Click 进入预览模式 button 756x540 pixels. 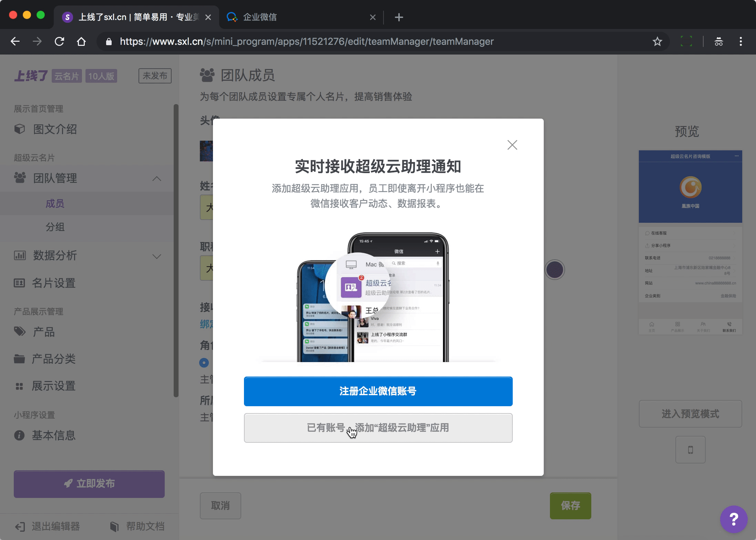[690, 414]
